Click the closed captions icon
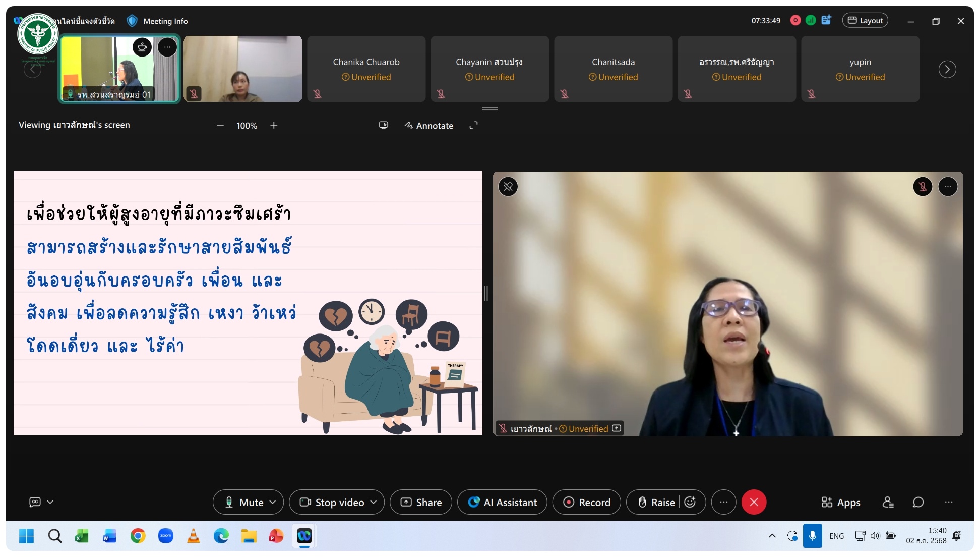Image resolution: width=980 pixels, height=557 pixels. pos(35,502)
